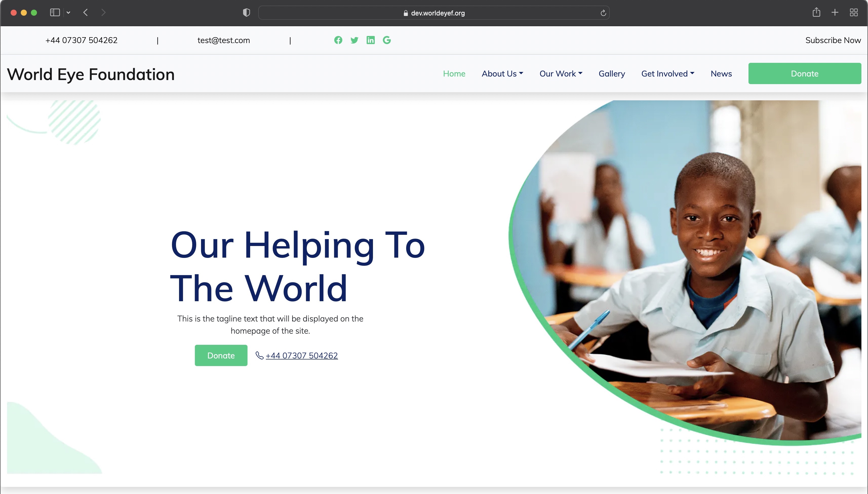Click the Subscribe Now link

[833, 40]
